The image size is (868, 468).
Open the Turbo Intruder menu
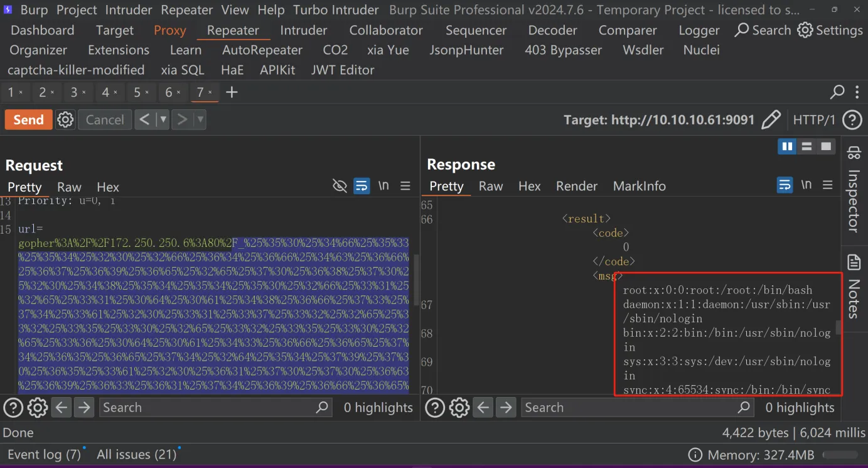point(336,10)
